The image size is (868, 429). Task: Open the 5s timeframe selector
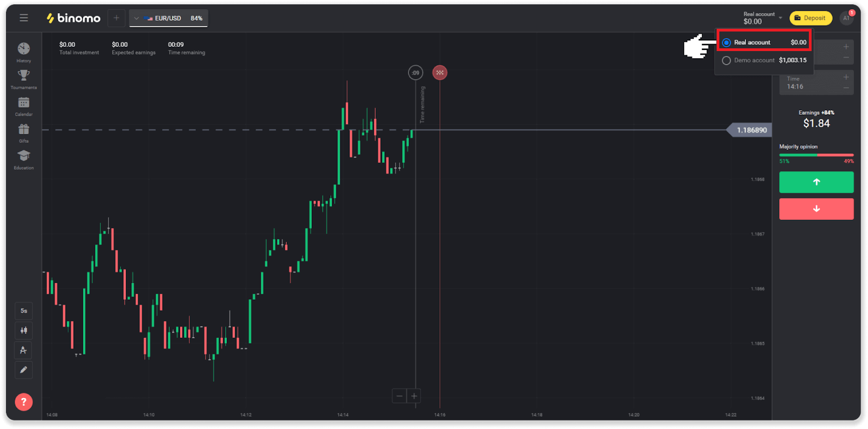(x=23, y=311)
